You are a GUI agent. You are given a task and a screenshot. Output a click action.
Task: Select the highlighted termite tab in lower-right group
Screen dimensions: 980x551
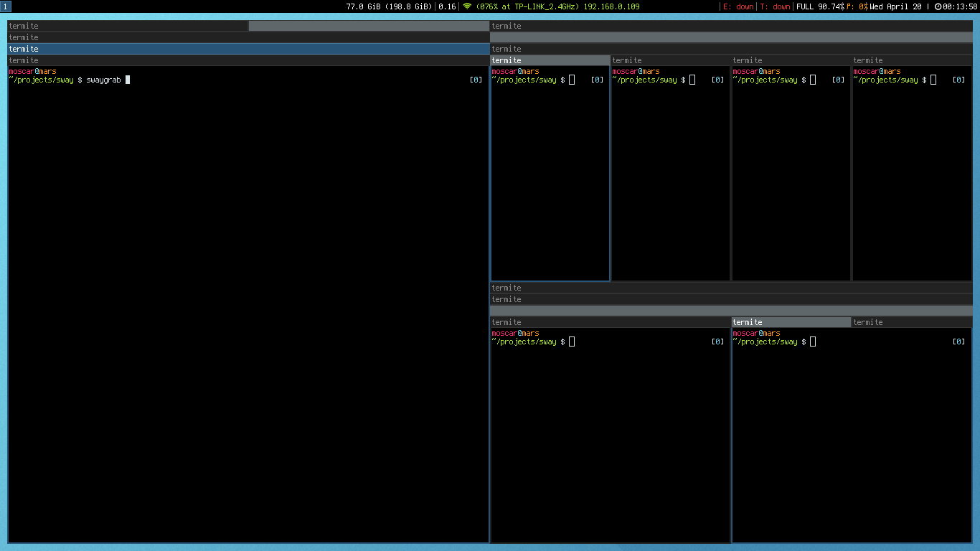coord(791,322)
